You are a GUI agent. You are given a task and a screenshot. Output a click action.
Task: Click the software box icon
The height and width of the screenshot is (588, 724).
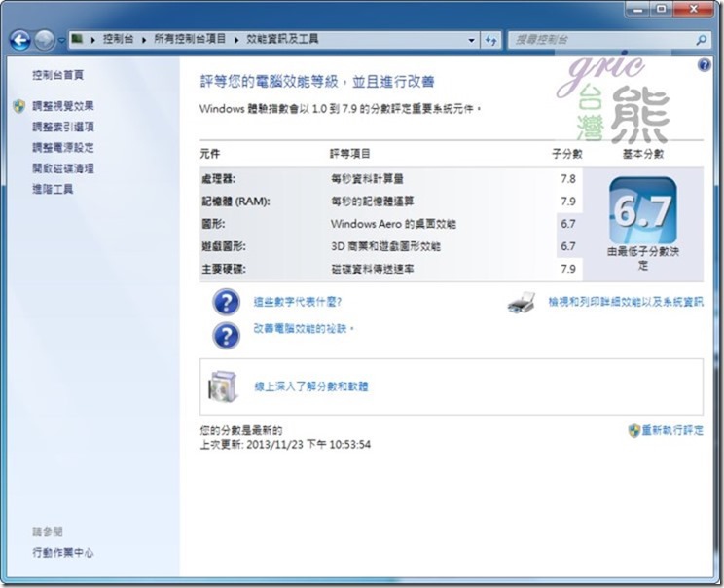(223, 386)
